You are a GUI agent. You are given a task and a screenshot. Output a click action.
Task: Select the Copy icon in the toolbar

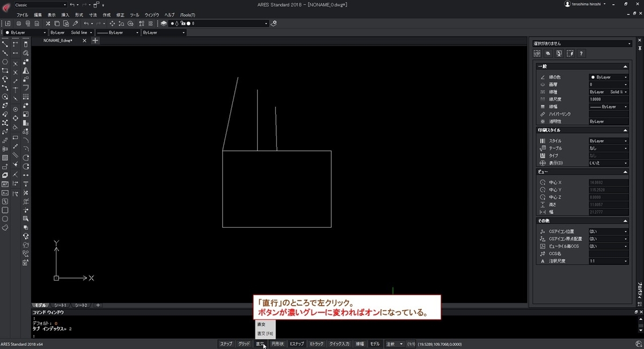click(x=57, y=23)
